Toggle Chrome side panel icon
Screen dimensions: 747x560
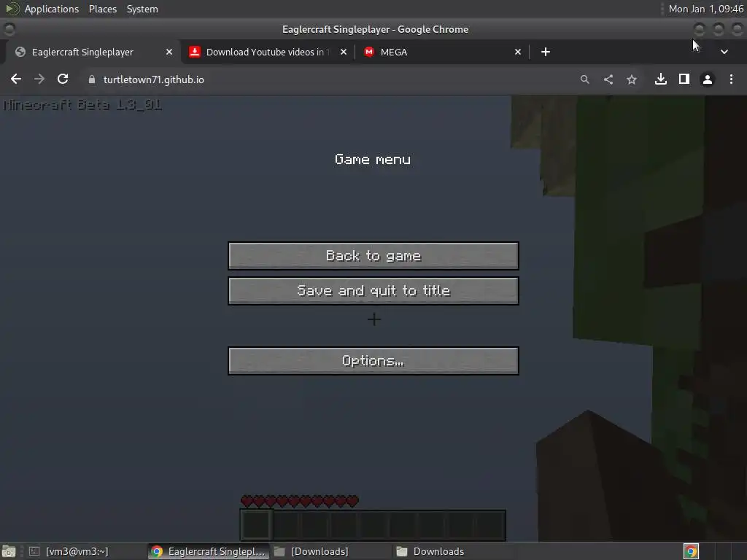[684, 79]
